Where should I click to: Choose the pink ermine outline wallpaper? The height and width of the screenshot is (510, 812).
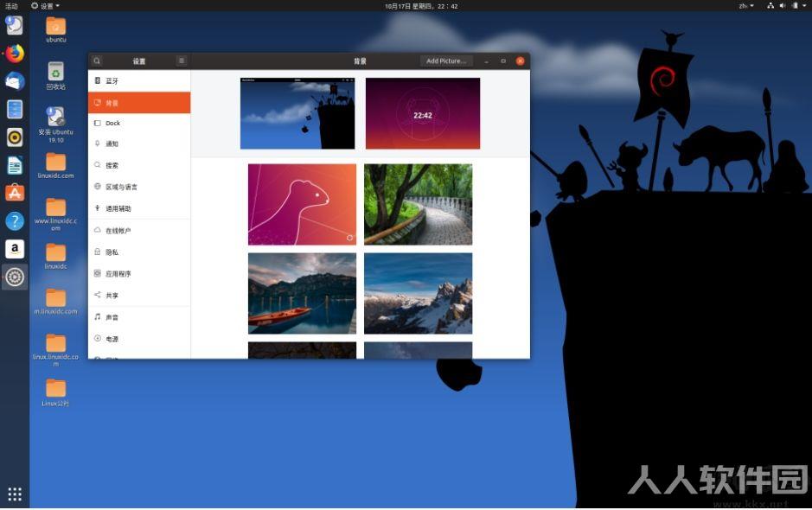[x=302, y=205]
